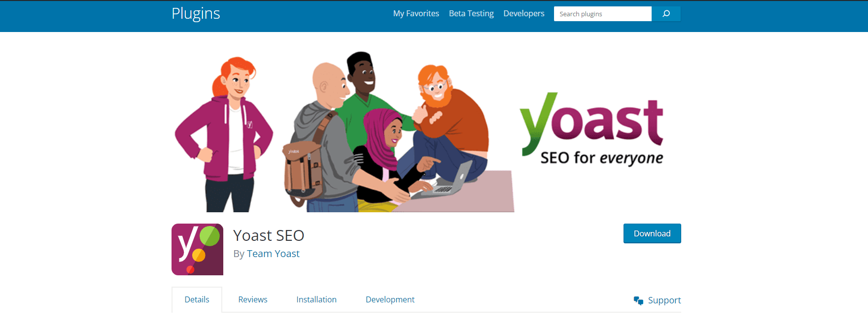Open the Plugins page heading link
The width and height of the screenshot is (868, 328).
click(x=196, y=14)
